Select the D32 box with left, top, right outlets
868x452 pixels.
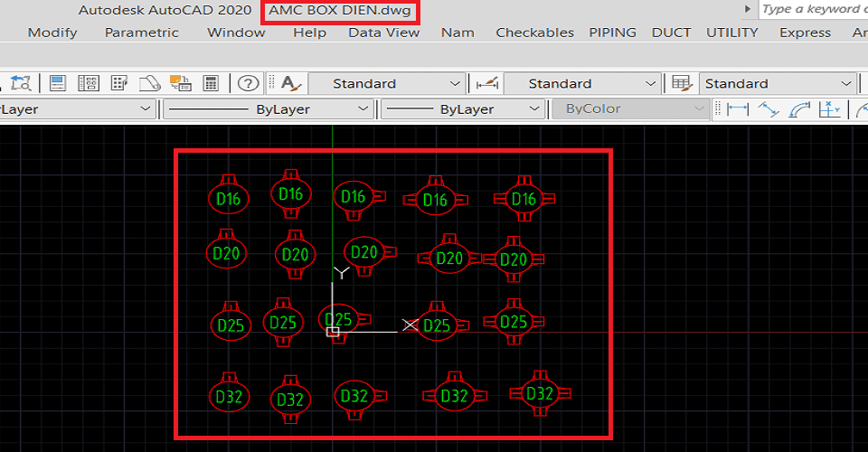pos(455,391)
